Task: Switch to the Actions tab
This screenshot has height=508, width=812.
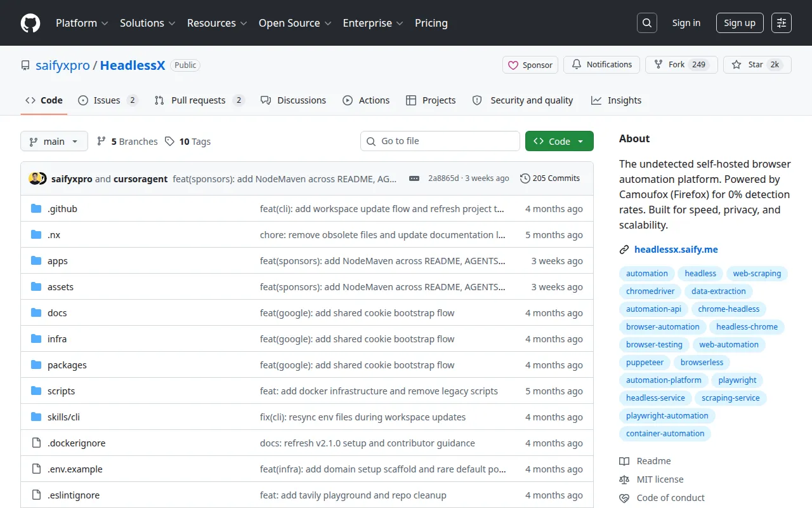Action: [x=366, y=100]
